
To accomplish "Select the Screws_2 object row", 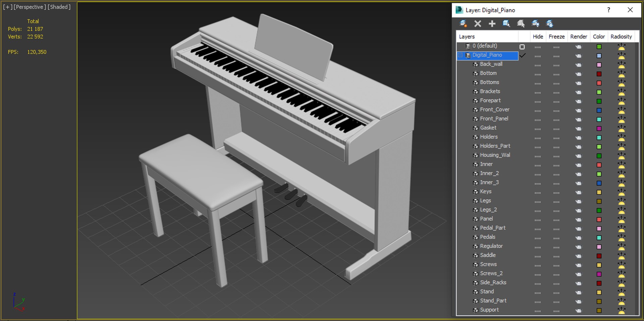I will coord(491,273).
